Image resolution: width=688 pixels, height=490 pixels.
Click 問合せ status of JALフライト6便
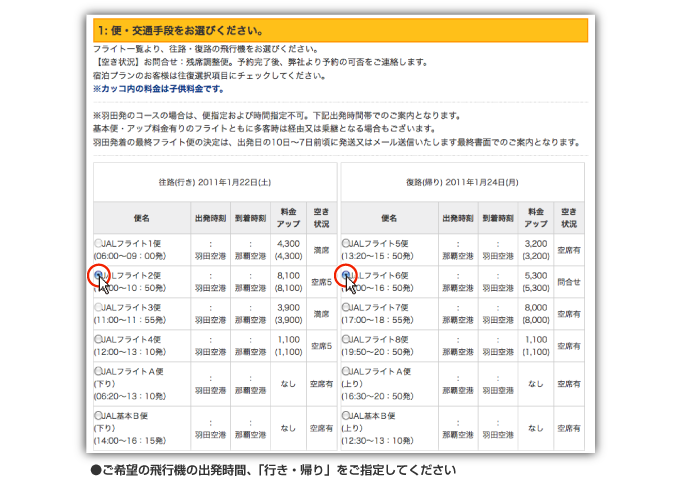click(x=569, y=282)
